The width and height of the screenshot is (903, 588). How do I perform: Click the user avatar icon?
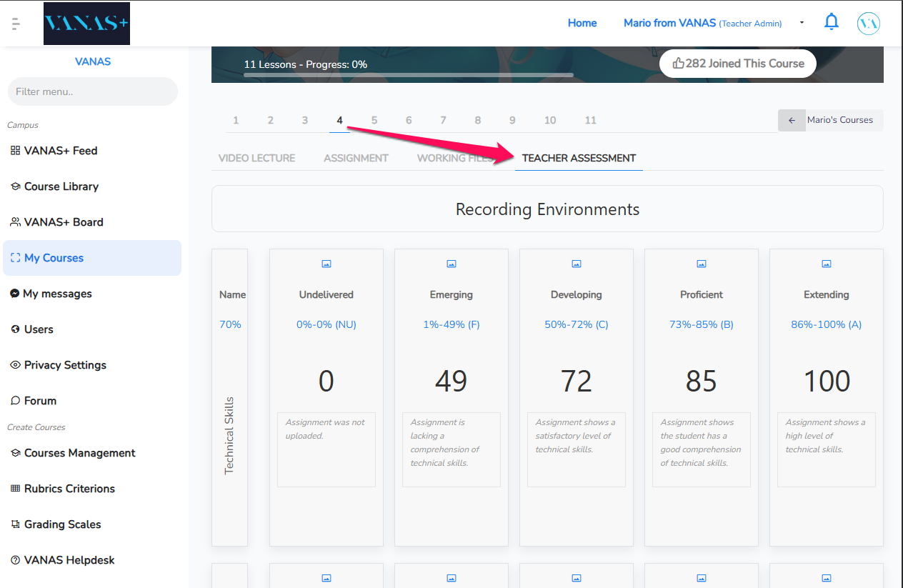tap(868, 24)
